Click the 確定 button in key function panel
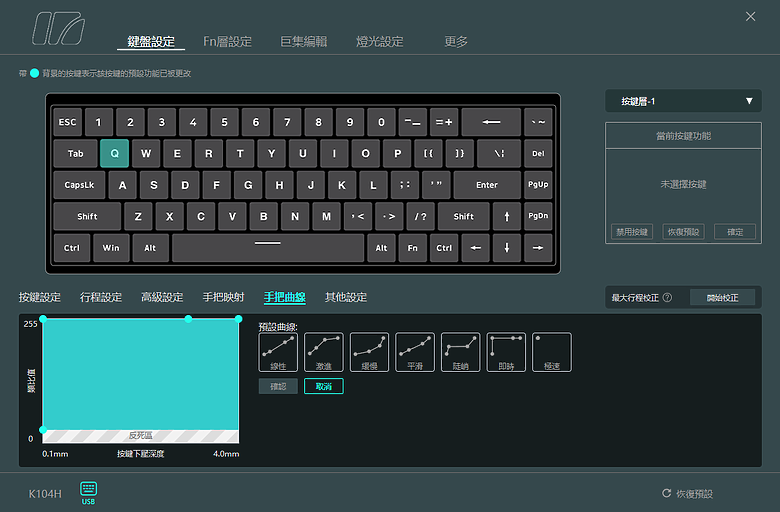 (x=735, y=232)
